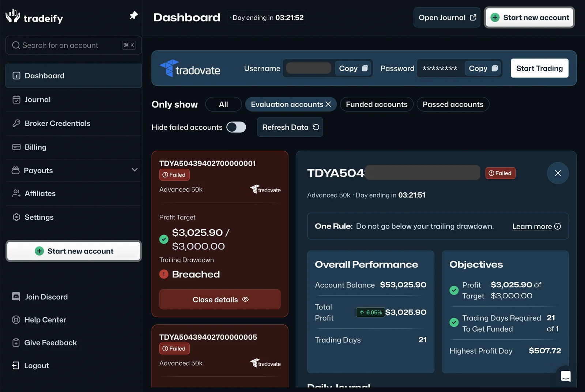Click Open Journal button in header
Viewport: 585px width, 392px height.
click(x=447, y=18)
